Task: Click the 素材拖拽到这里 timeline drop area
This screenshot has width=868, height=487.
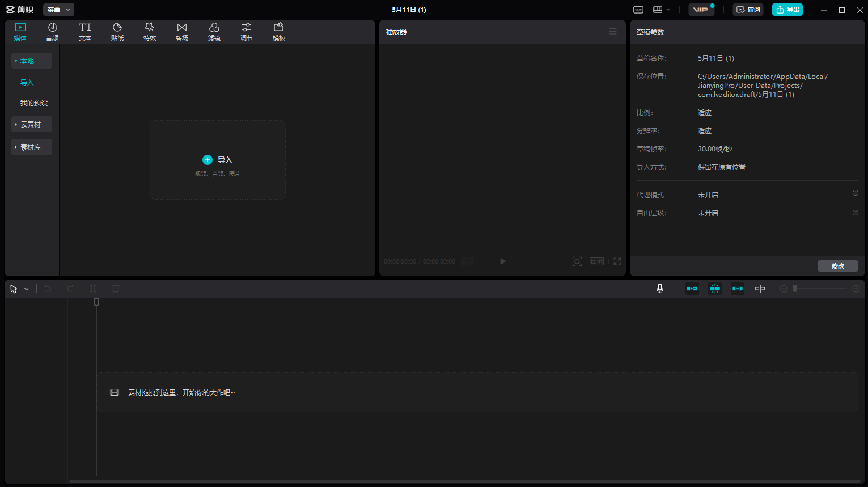Action: [x=477, y=392]
